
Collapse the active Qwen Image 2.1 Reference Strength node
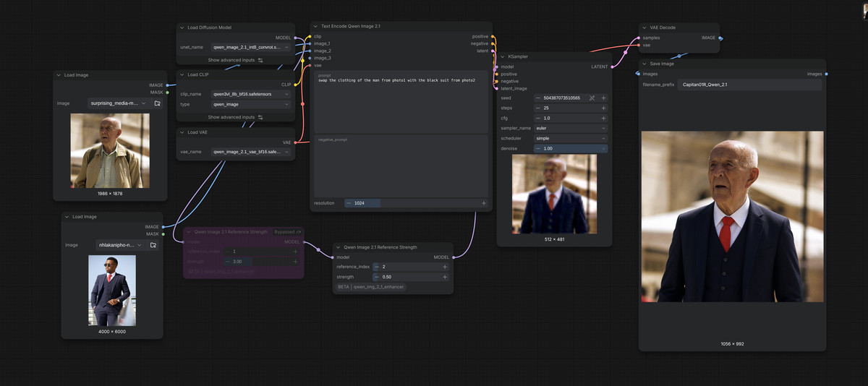338,247
